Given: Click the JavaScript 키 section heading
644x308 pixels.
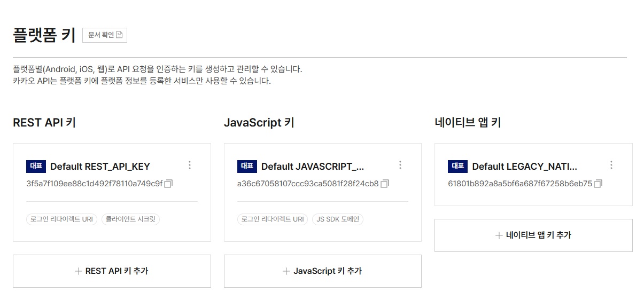Looking at the screenshot, I should click(259, 123).
